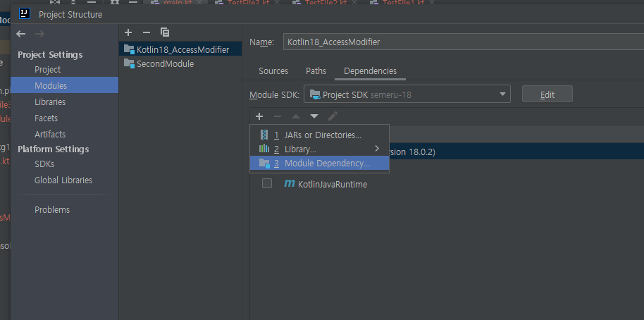Switch to the Dependencies tab
The height and width of the screenshot is (320, 644).
(370, 71)
